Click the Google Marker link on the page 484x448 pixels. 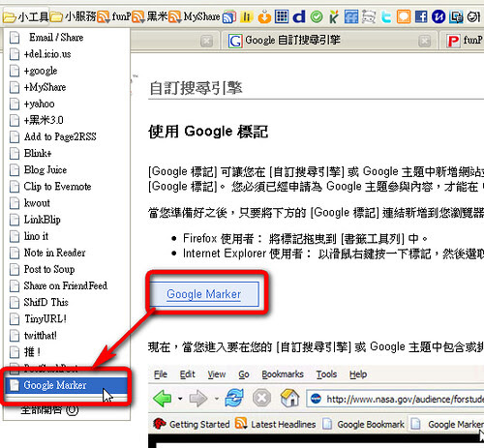tap(203, 294)
